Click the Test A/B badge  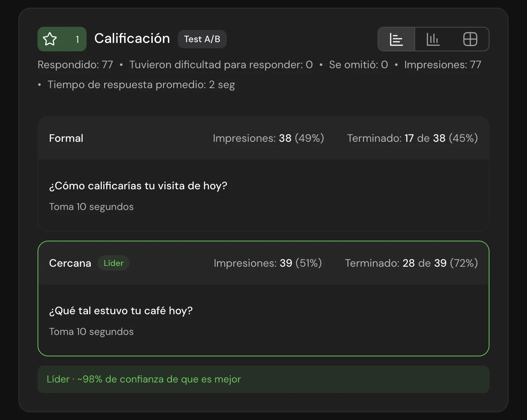pos(202,39)
